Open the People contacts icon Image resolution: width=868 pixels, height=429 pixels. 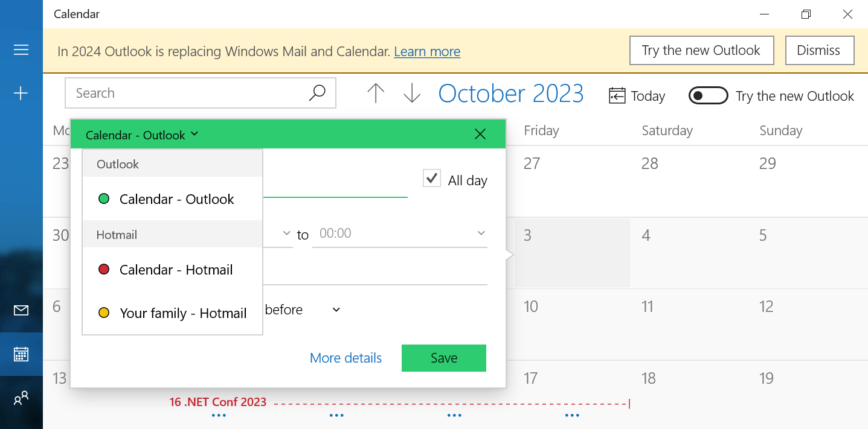click(x=21, y=398)
